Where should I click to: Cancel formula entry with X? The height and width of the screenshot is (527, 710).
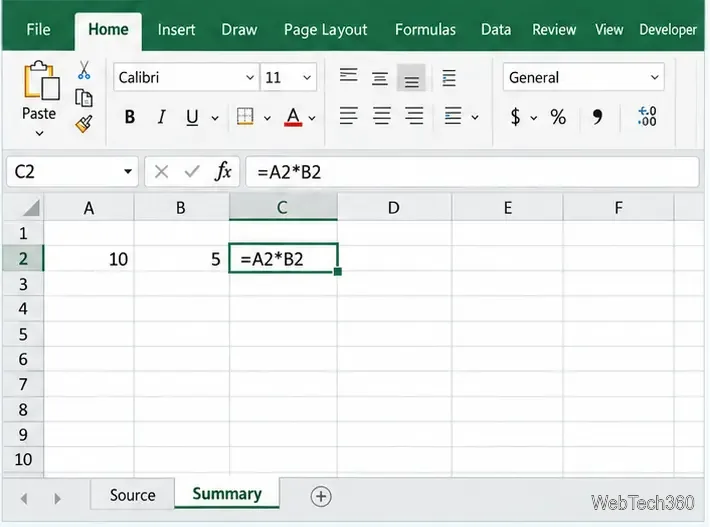pyautogui.click(x=161, y=172)
